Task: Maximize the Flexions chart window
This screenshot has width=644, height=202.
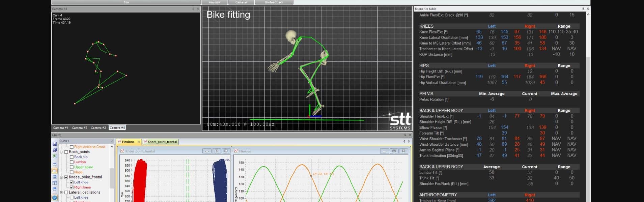Action: pyautogui.click(x=394, y=151)
